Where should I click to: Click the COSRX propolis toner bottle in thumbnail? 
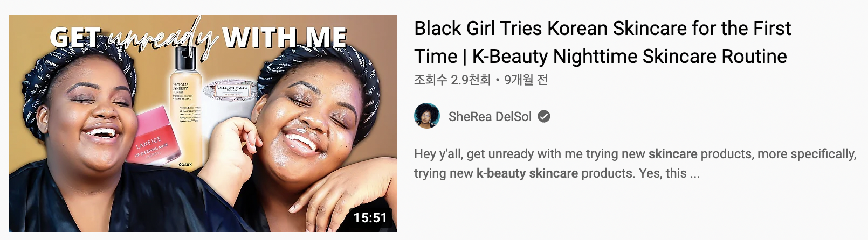click(x=187, y=108)
